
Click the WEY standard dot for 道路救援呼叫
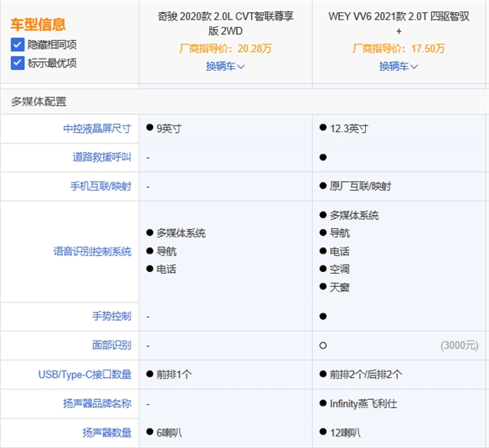tap(324, 157)
